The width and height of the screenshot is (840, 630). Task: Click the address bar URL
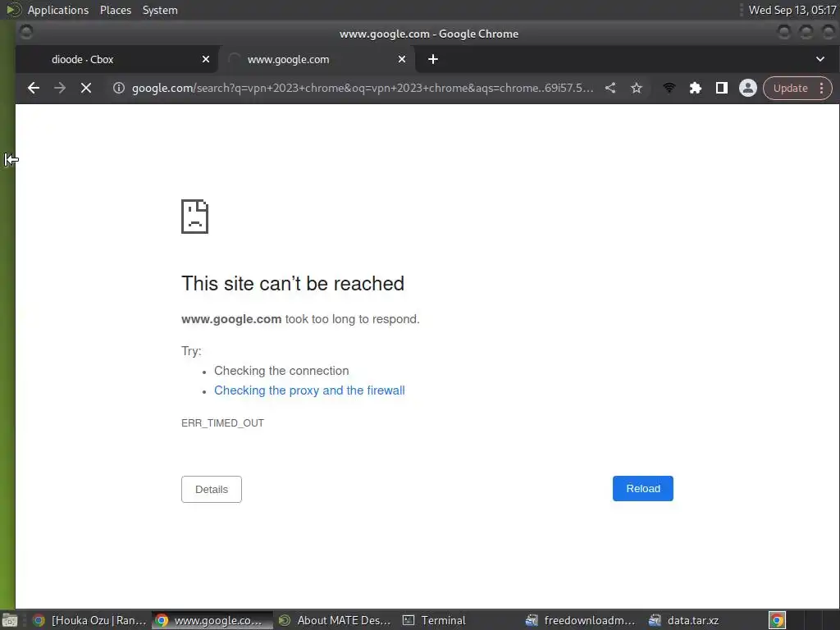pyautogui.click(x=363, y=88)
